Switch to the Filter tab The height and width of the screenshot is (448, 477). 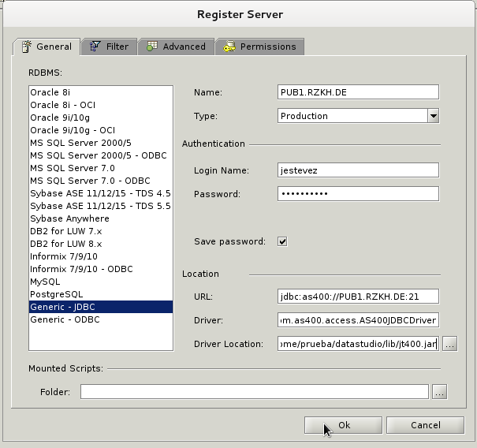pos(109,47)
